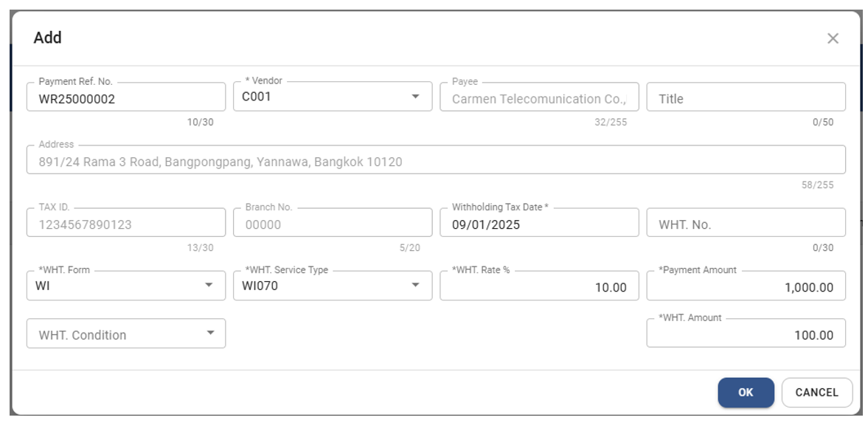Click into the Address field
Image resolution: width=868 pixels, height=423 pixels.
tap(435, 161)
